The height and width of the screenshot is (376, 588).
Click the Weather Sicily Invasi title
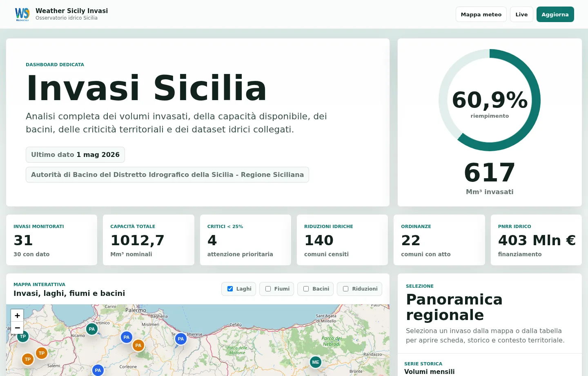click(x=72, y=11)
